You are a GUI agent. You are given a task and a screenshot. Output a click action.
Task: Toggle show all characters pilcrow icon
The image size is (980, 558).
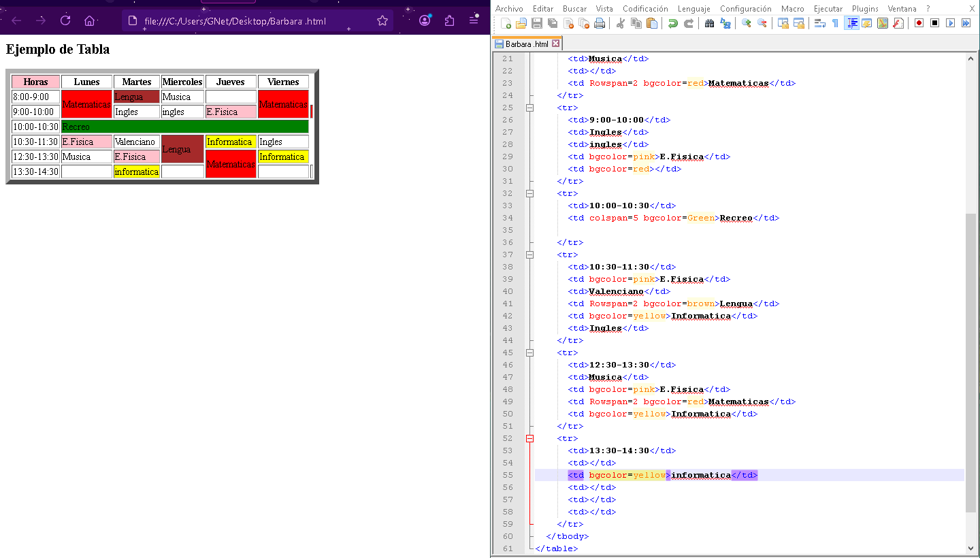click(x=835, y=24)
